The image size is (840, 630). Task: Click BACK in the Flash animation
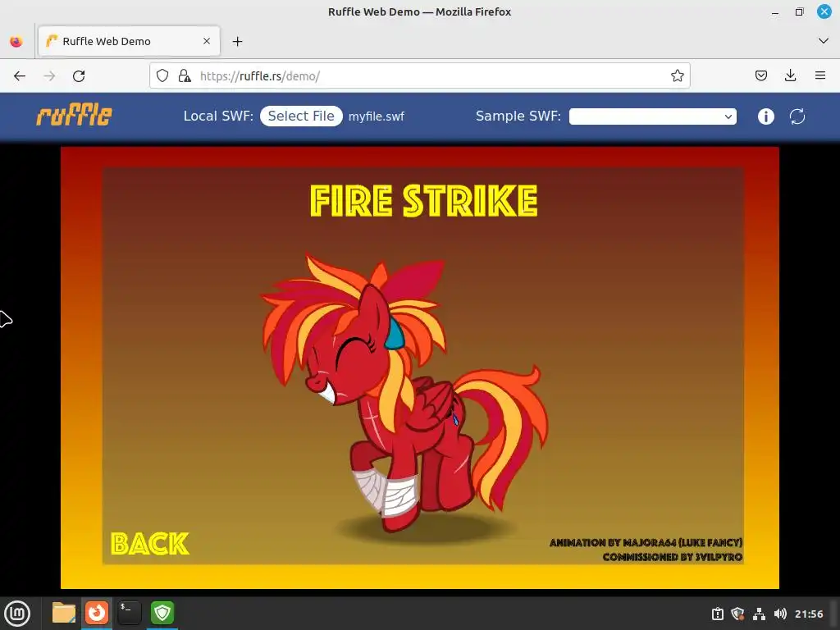[x=150, y=544]
